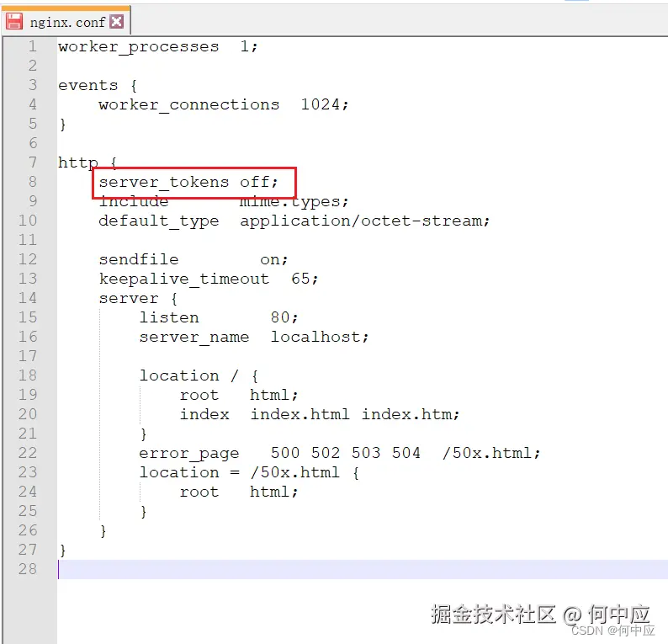The height and width of the screenshot is (644, 668).
Task: Click the 'default_type application/octet-stream;' line
Action: [x=294, y=221]
